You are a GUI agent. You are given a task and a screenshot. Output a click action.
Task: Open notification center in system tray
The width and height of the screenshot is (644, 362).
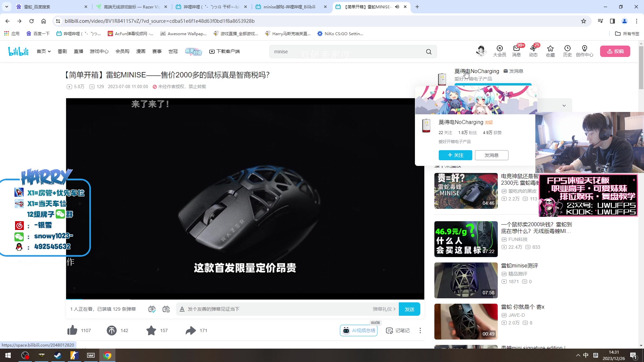[633, 355]
